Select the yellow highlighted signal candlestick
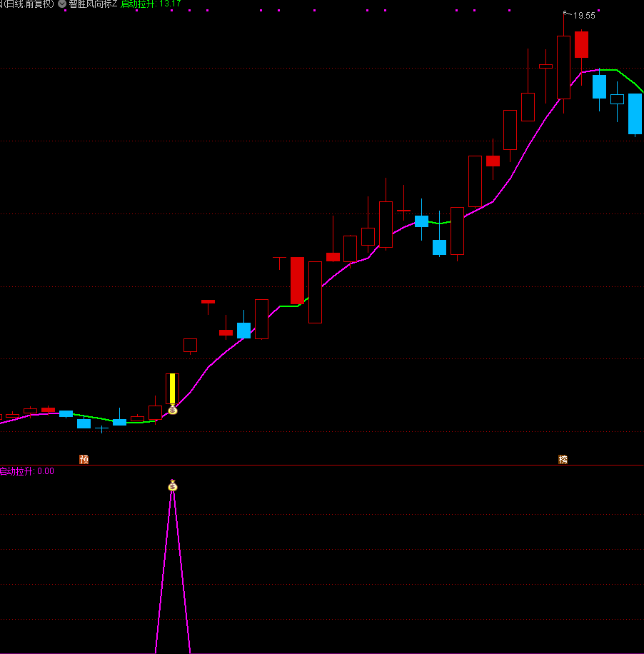 [172, 388]
